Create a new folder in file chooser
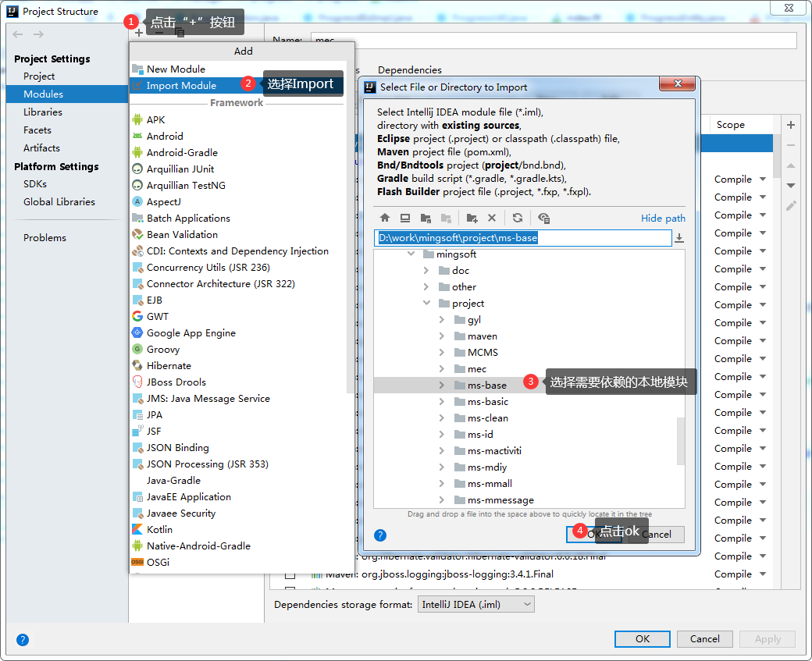This screenshot has height=661, width=812. [472, 218]
